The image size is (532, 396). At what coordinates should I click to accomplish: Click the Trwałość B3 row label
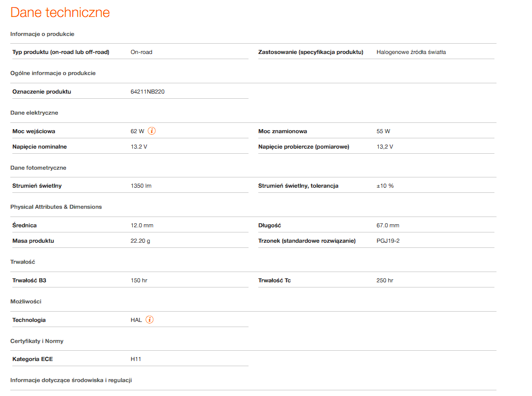click(33, 280)
